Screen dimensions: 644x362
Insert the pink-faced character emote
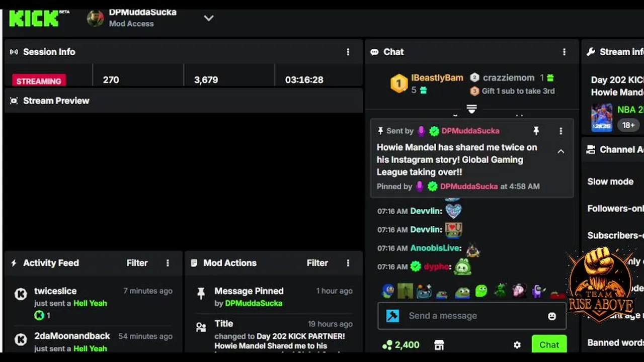click(519, 291)
